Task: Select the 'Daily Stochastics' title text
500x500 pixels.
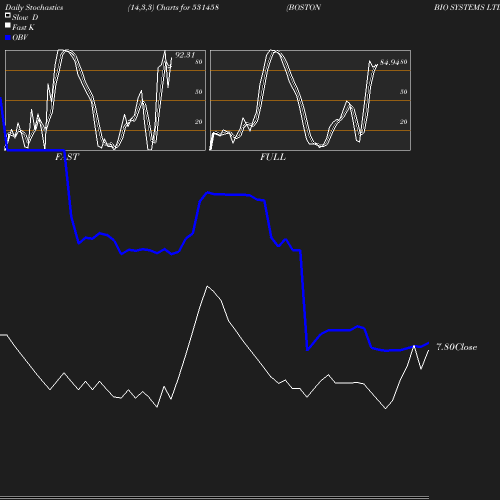Action: (x=34, y=8)
